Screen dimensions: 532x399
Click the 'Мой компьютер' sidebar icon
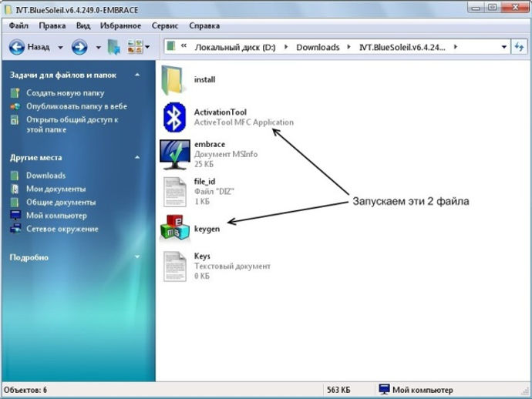[x=15, y=216]
